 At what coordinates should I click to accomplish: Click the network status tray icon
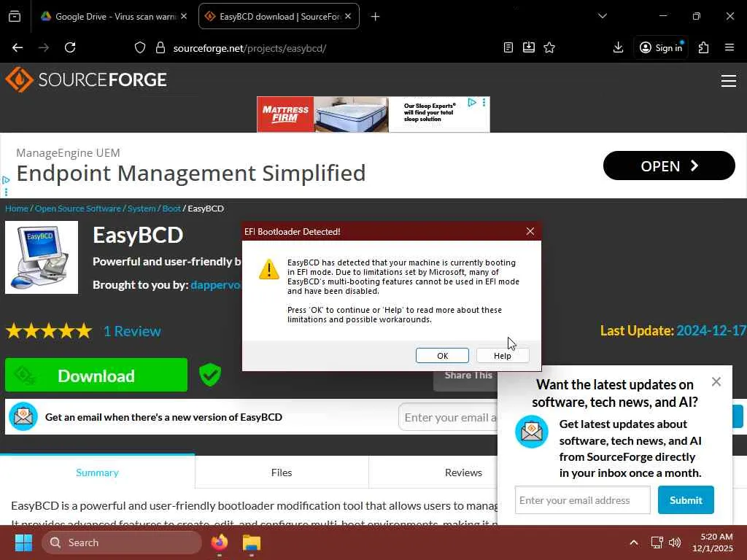pyautogui.click(x=657, y=542)
